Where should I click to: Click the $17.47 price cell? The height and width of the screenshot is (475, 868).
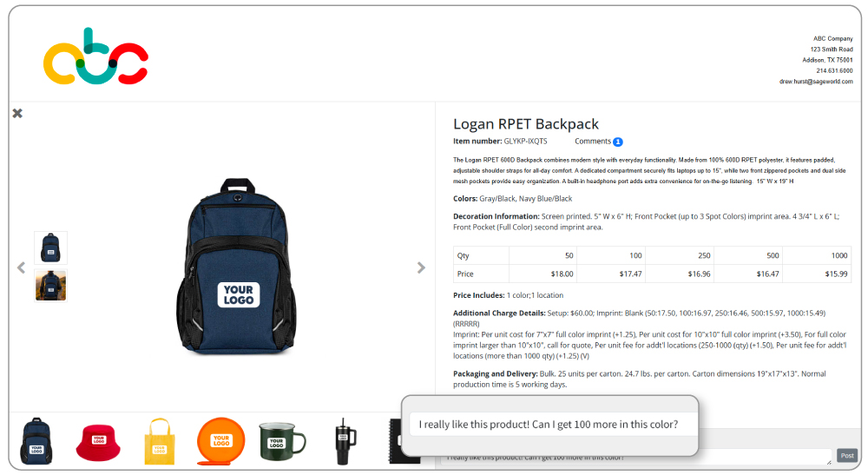pos(610,274)
